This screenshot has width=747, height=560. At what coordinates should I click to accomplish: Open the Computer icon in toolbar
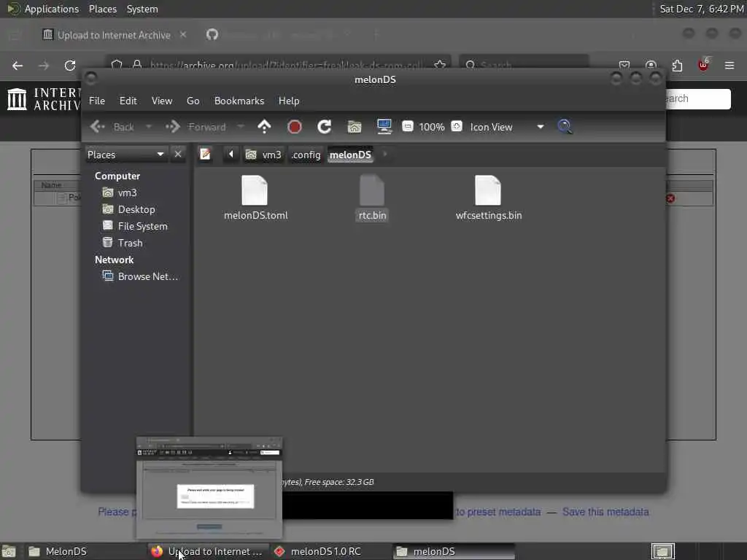(x=384, y=127)
